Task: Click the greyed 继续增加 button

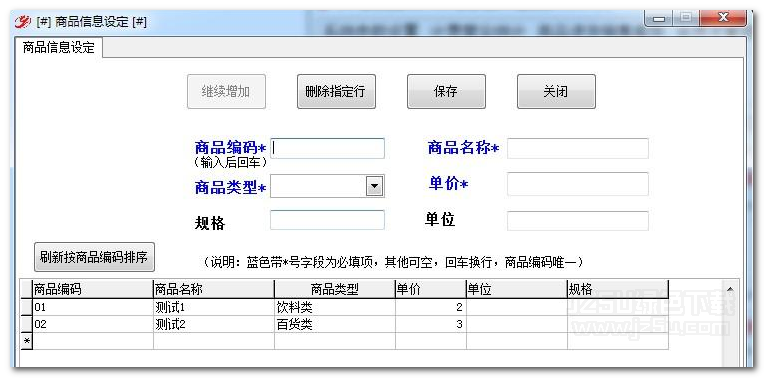Action: [226, 92]
